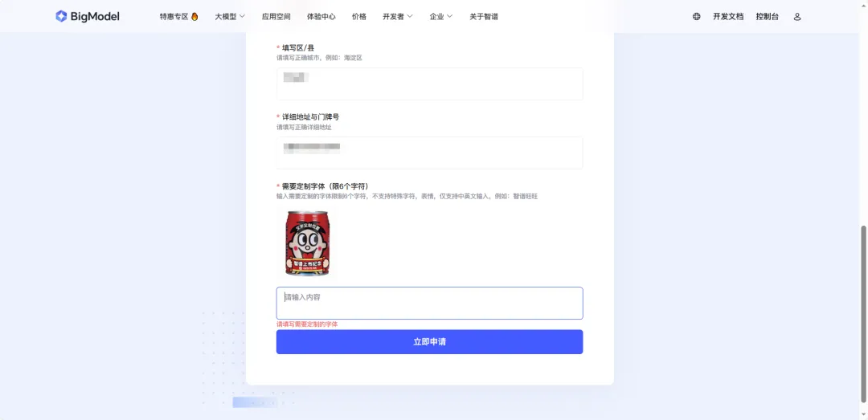
Task: Click the BigModel logo icon
Action: coord(61,17)
